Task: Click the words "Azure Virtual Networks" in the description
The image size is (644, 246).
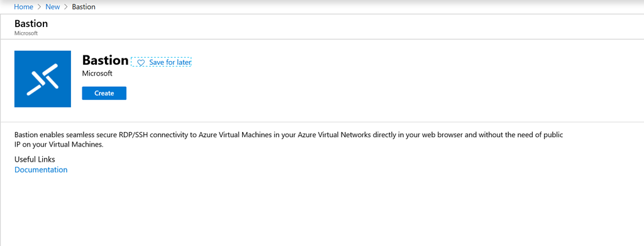Action: [333, 135]
